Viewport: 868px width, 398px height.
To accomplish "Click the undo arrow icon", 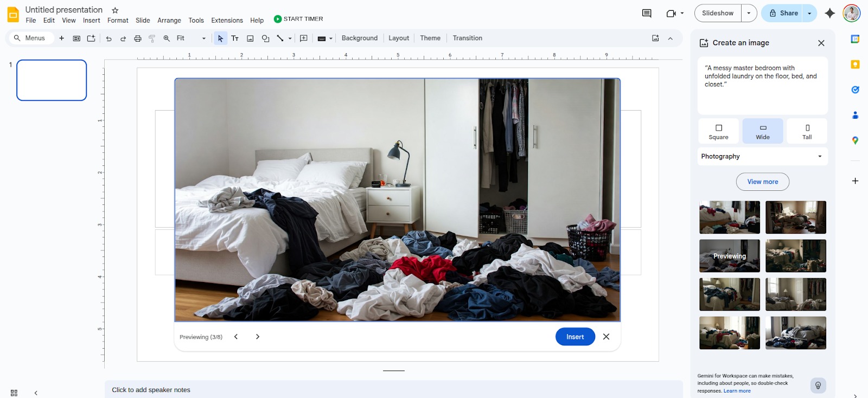I will pos(109,38).
